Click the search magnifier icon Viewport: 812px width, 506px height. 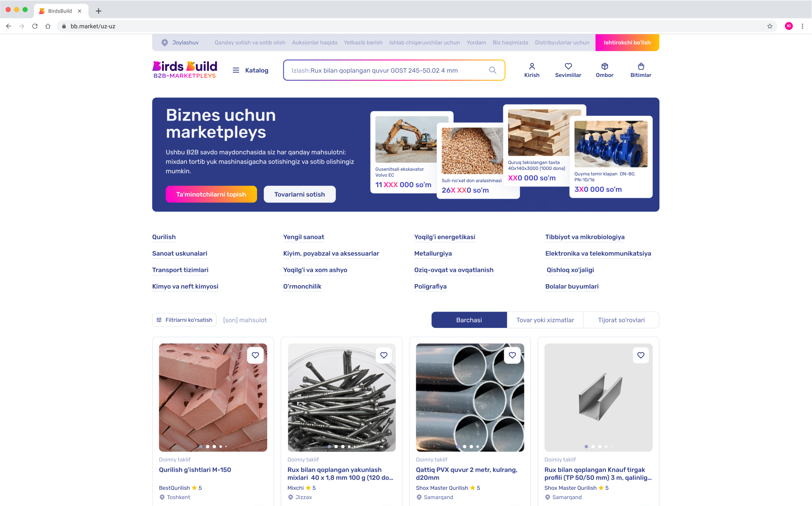[493, 70]
